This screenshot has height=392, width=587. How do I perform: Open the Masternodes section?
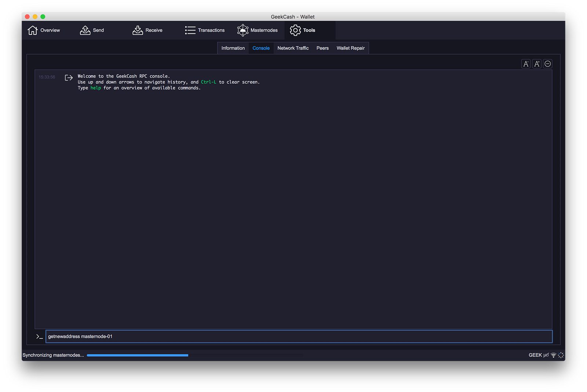click(x=258, y=30)
